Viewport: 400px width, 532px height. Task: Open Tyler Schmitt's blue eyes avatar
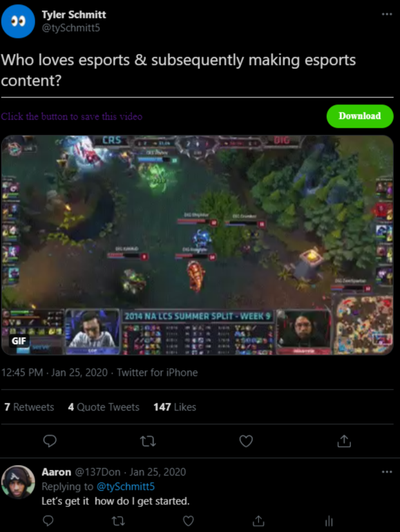click(18, 21)
